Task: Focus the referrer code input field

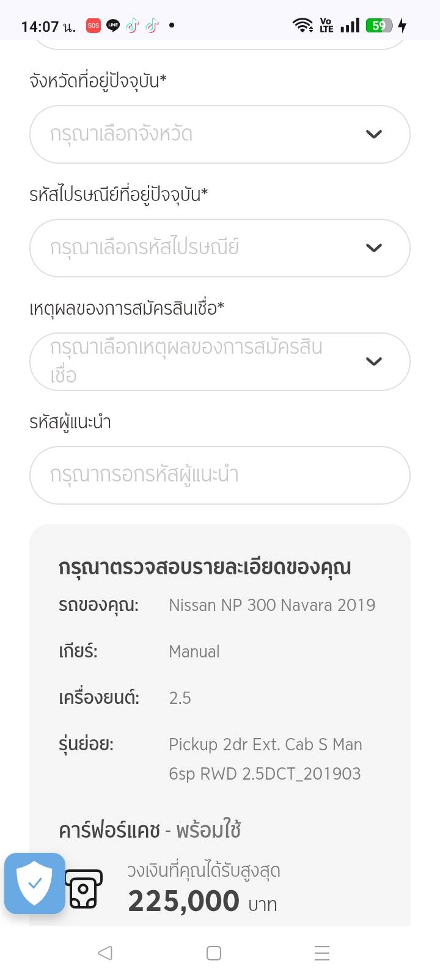Action: (x=219, y=475)
